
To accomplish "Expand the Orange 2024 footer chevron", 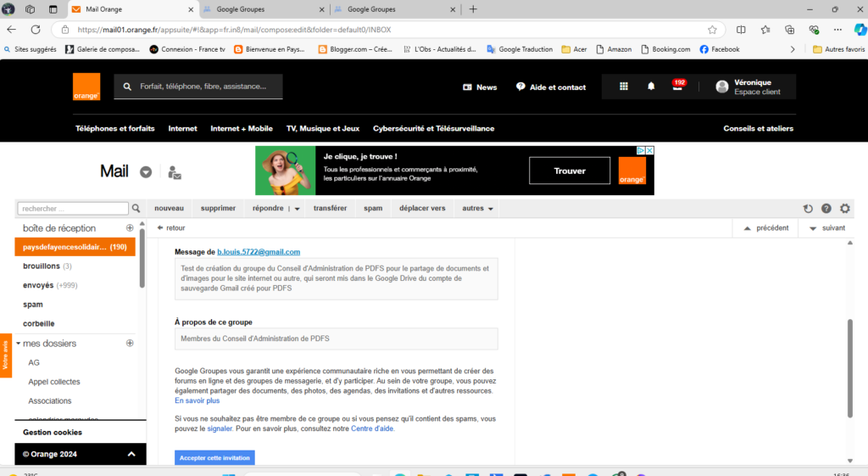I will [x=131, y=454].
